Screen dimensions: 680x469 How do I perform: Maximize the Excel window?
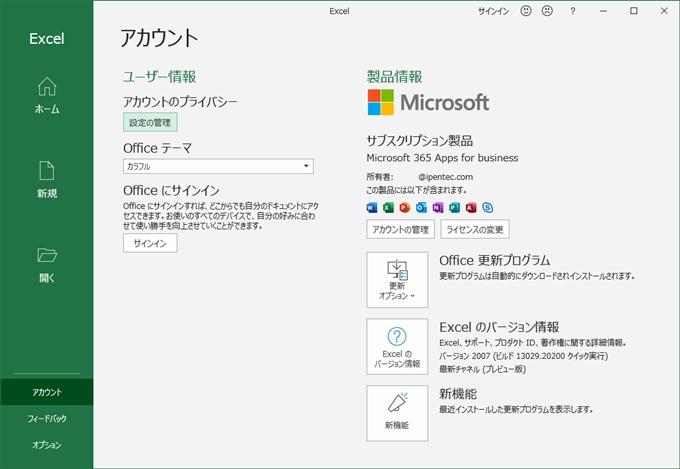[634, 11]
